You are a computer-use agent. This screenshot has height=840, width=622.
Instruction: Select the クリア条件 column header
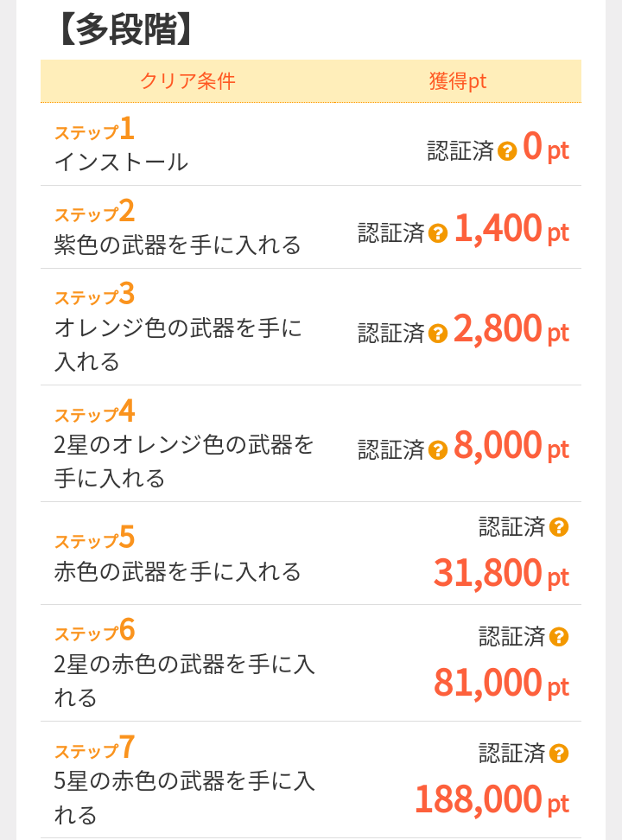(x=187, y=81)
